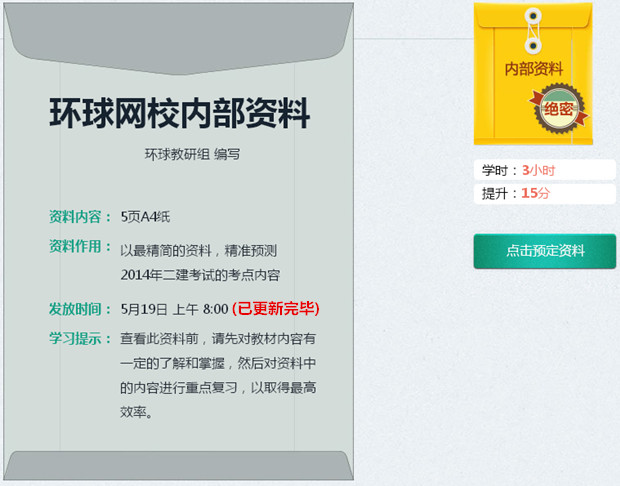This screenshot has width=620, height=486.
Task: Click the 环球教研组 编写 subtitle
Action: coord(192,154)
